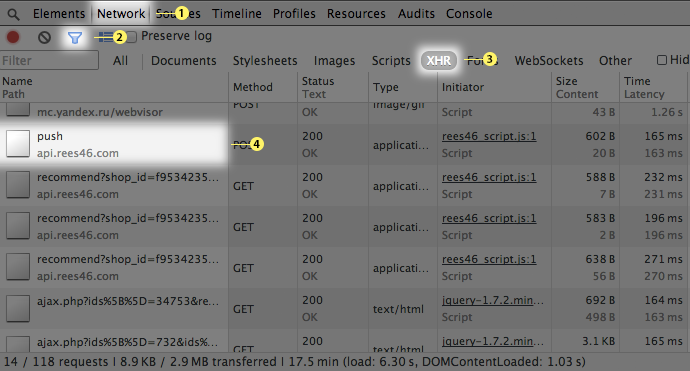This screenshot has height=371, width=690.
Task: Sort by the Initiator column header
Action: (x=494, y=88)
